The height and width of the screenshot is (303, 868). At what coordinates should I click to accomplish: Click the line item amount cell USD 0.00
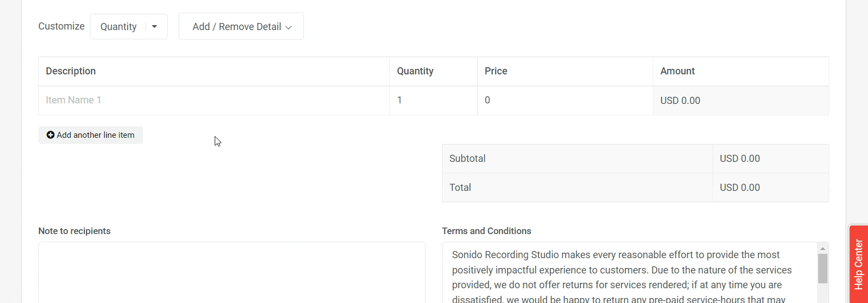coord(680,101)
